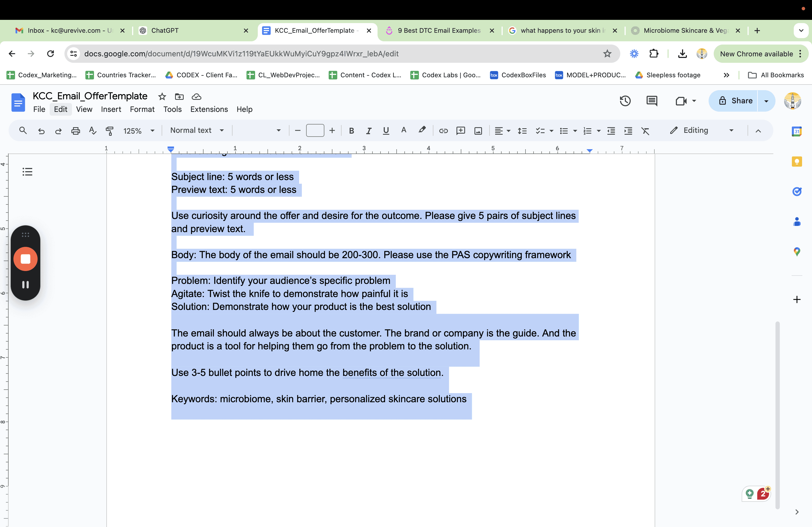Collapse the toolbar with the chevron

(x=758, y=131)
